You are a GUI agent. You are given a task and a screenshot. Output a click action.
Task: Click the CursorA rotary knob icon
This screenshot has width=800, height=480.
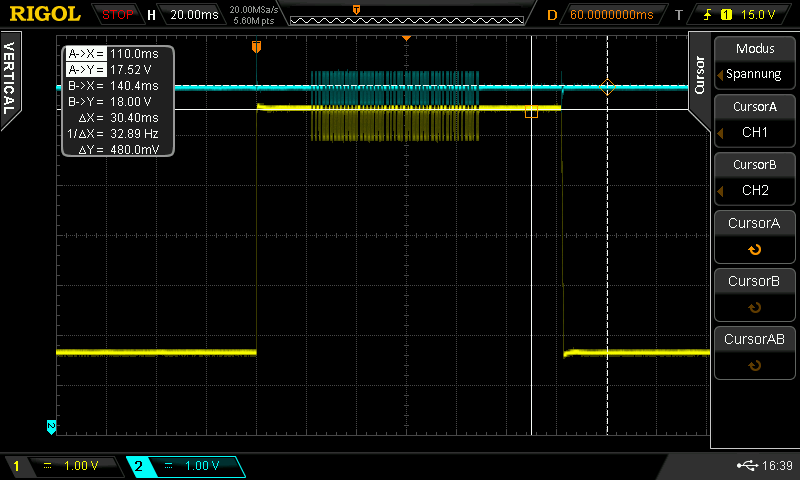(x=754, y=250)
